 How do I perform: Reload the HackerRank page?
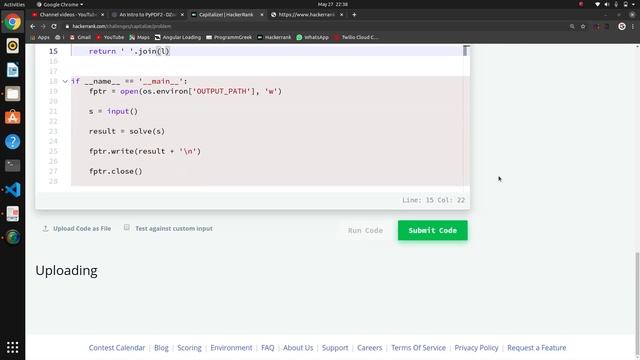coord(54,26)
